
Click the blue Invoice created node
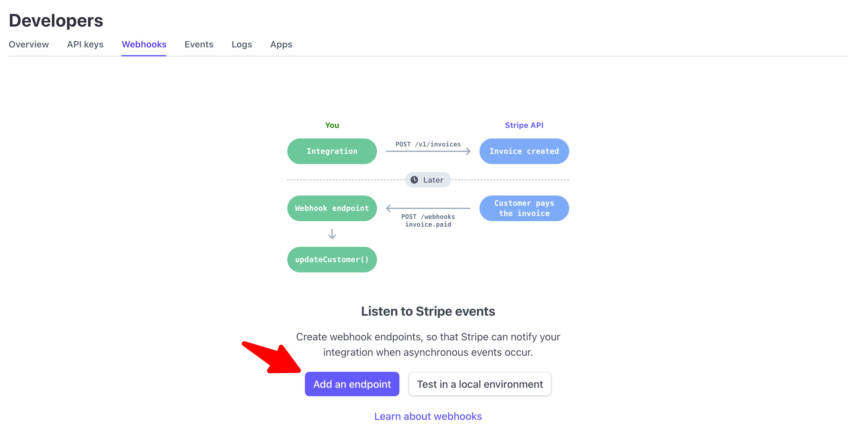(524, 151)
